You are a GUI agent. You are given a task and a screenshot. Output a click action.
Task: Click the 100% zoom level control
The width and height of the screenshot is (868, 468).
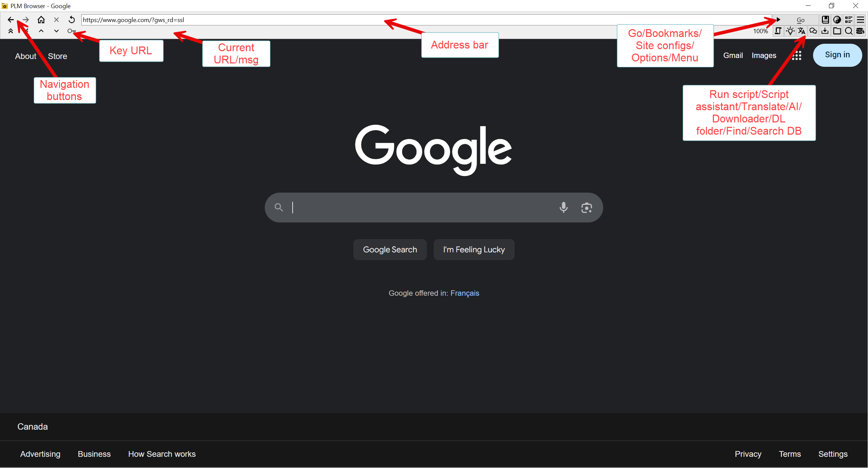(761, 31)
